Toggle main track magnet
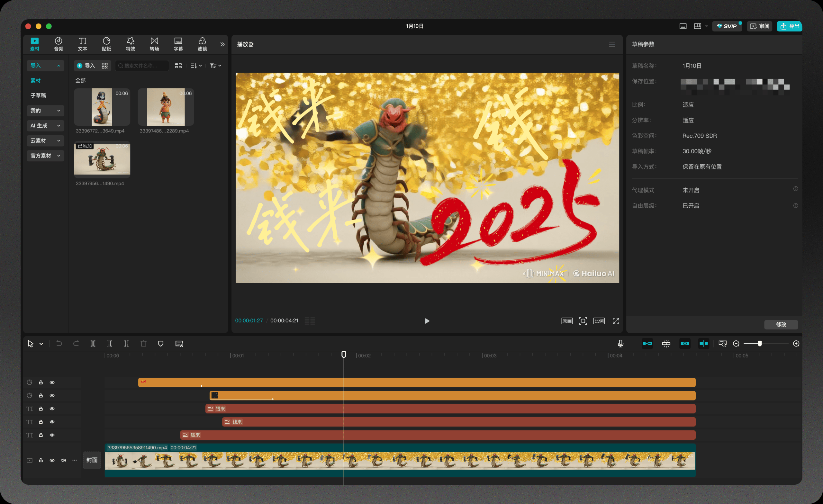The image size is (823, 504). (x=647, y=343)
